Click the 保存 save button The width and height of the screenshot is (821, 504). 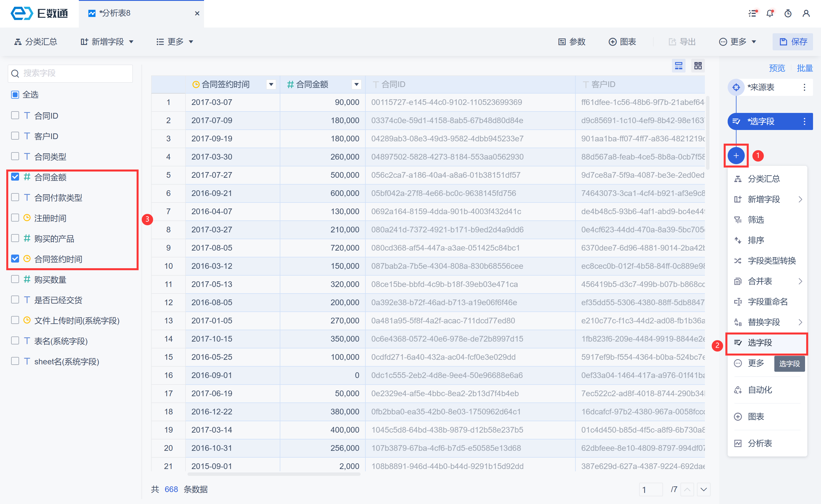click(793, 42)
